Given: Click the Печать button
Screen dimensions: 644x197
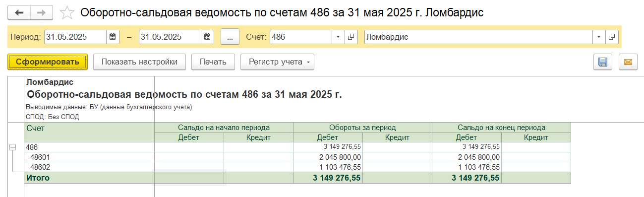Looking at the screenshot, I should pos(213,62).
